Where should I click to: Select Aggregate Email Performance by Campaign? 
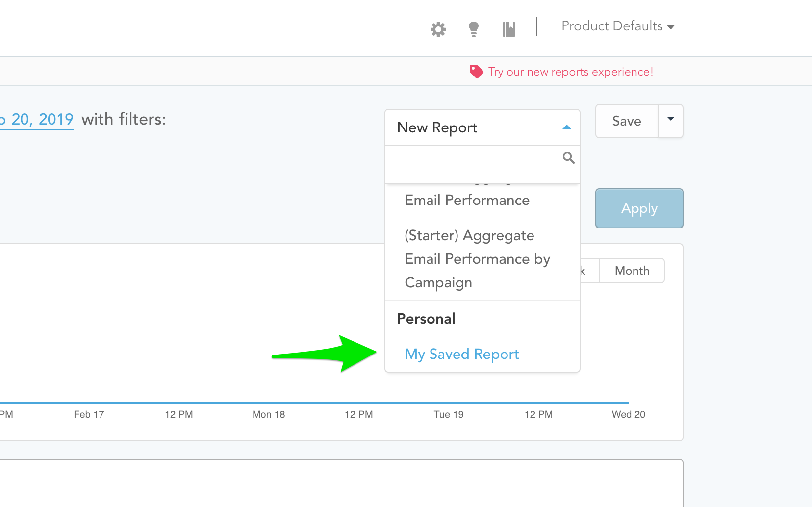478,259
